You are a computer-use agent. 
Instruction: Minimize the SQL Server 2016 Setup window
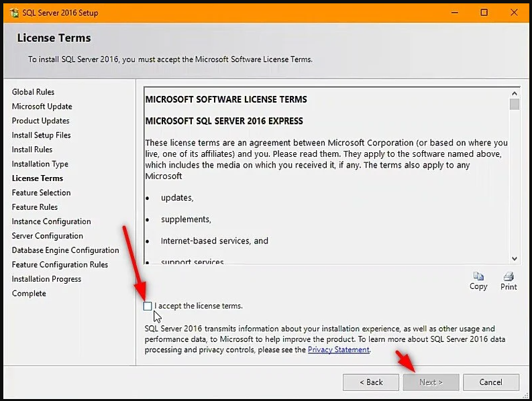455,13
